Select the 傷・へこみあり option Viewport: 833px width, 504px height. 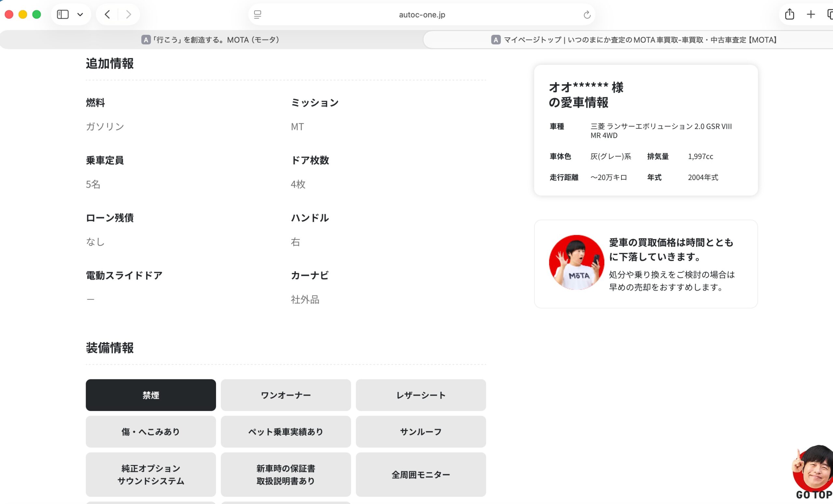click(151, 432)
